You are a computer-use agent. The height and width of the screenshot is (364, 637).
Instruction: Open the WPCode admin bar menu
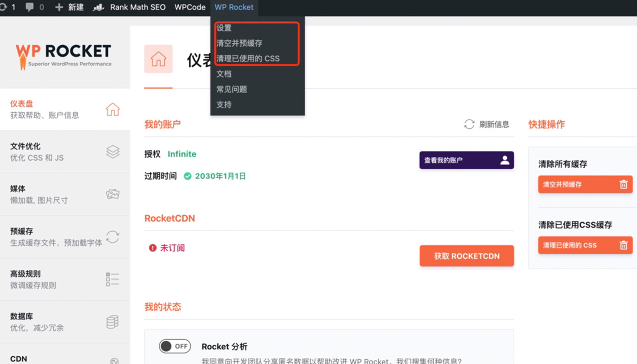[x=190, y=7]
